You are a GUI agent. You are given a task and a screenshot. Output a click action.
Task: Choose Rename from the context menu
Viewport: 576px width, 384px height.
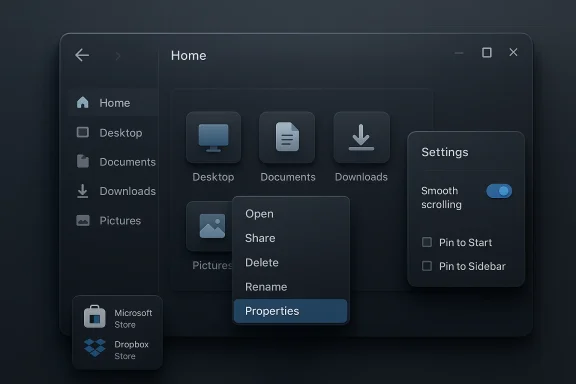pyautogui.click(x=291, y=287)
